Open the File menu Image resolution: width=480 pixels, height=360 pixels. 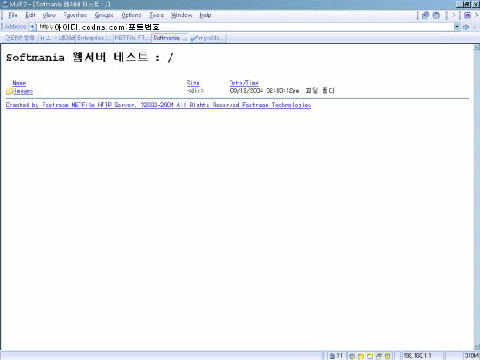pos(13,15)
